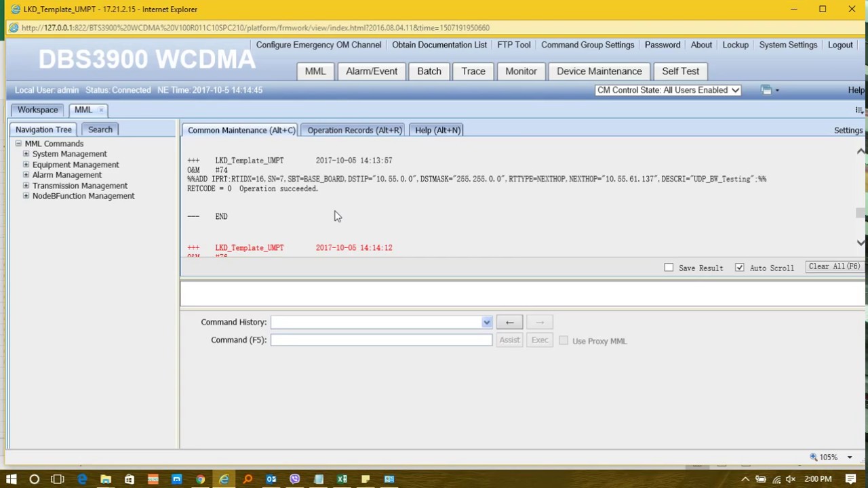
Task: Collapse the MML Commands tree root
Action: 18,144
